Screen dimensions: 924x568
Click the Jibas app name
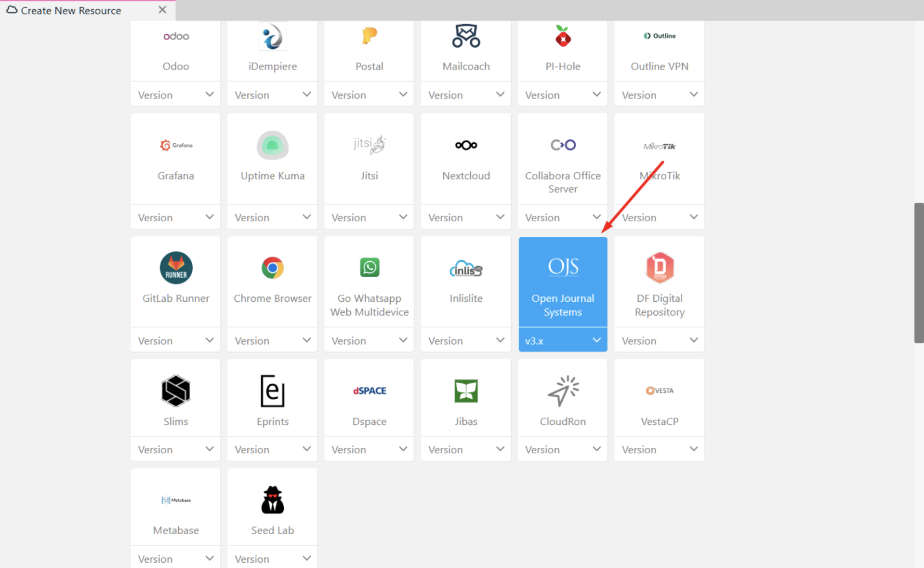click(x=466, y=421)
